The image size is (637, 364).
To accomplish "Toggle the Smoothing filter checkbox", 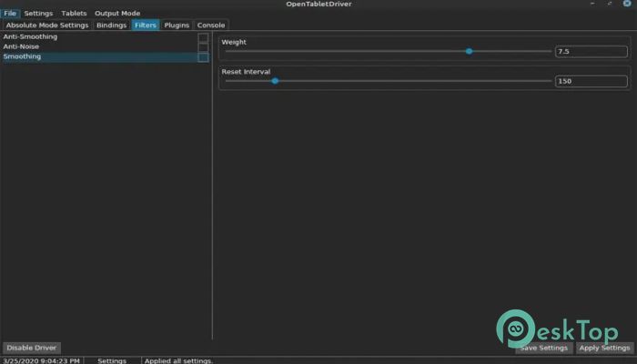I will tap(203, 57).
